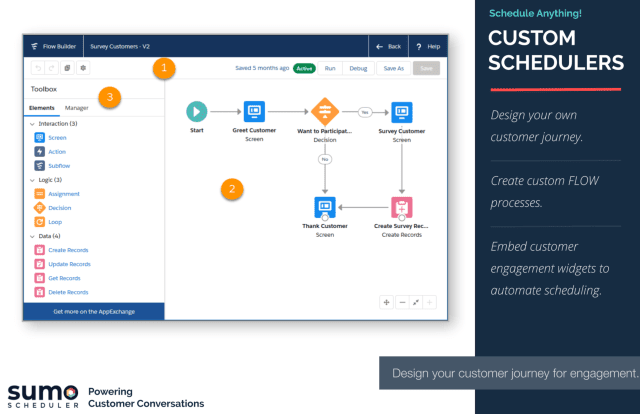Image resolution: width=640 pixels, height=414 pixels.
Task: Click the Debug button
Action: (358, 69)
